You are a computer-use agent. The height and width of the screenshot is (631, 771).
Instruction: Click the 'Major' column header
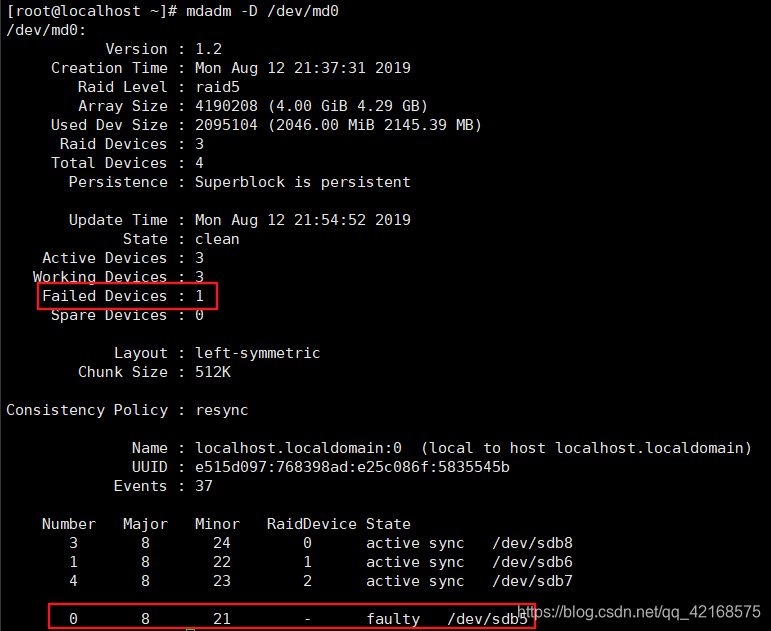146,524
